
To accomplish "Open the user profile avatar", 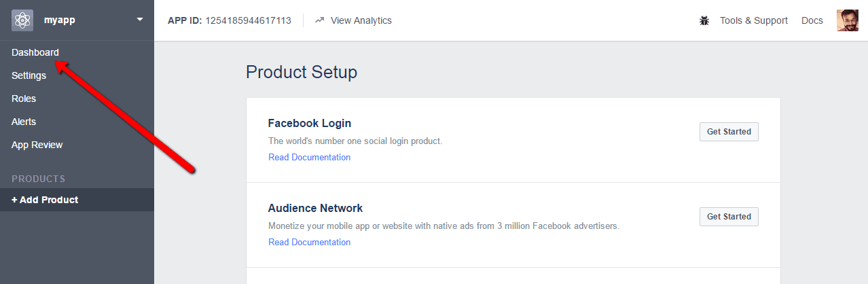I will 848,20.
